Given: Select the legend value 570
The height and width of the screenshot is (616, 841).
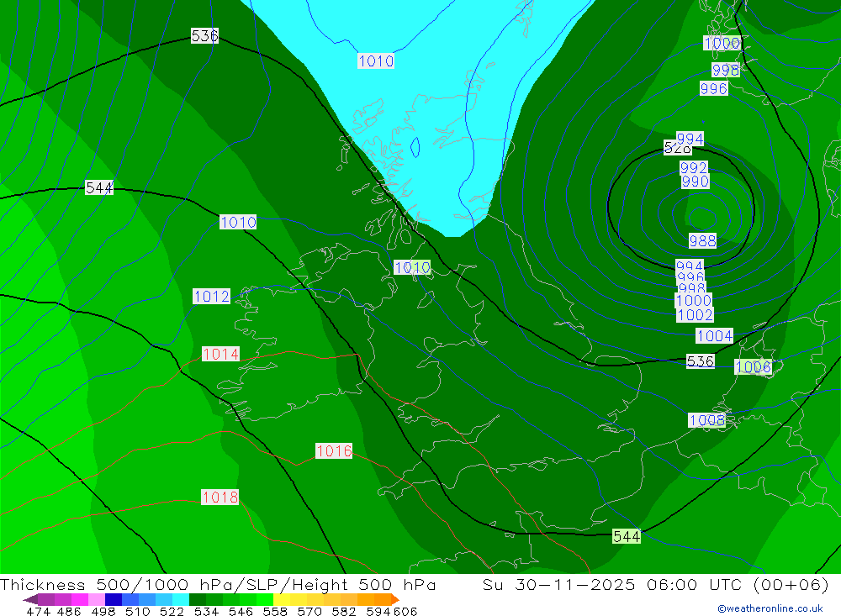Looking at the screenshot, I should pyautogui.click(x=309, y=611).
